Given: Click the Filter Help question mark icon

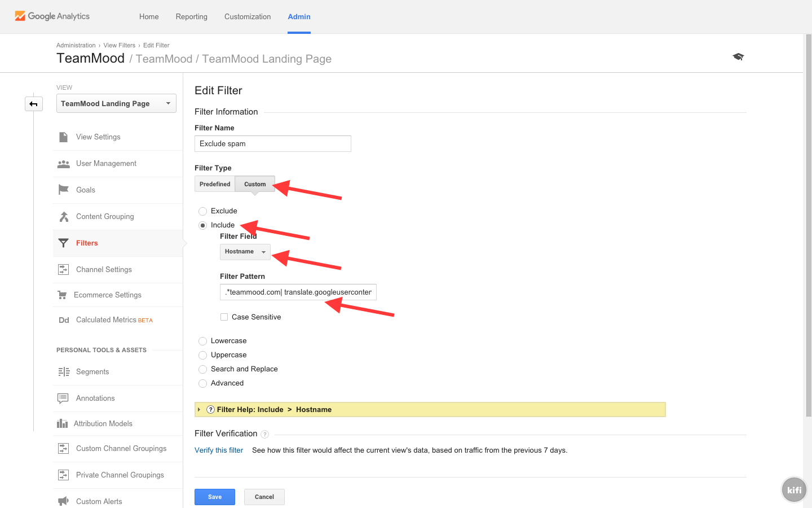Looking at the screenshot, I should pyautogui.click(x=210, y=410).
